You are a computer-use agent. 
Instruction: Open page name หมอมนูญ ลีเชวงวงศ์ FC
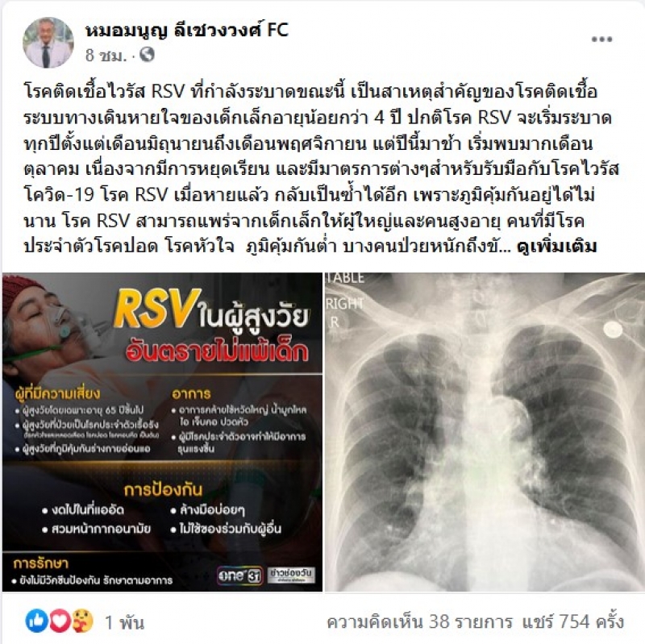click(x=187, y=31)
